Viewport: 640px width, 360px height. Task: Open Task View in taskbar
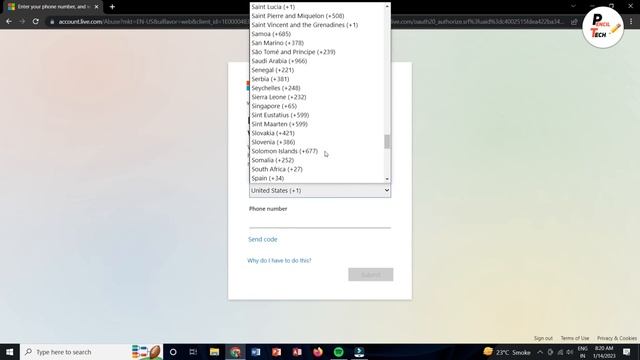[x=193, y=352]
